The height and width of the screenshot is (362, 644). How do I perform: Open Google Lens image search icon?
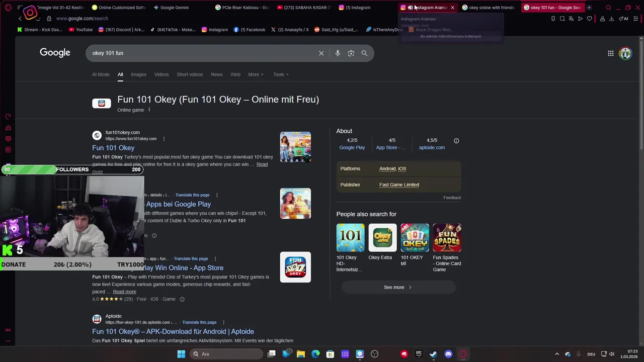click(351, 53)
